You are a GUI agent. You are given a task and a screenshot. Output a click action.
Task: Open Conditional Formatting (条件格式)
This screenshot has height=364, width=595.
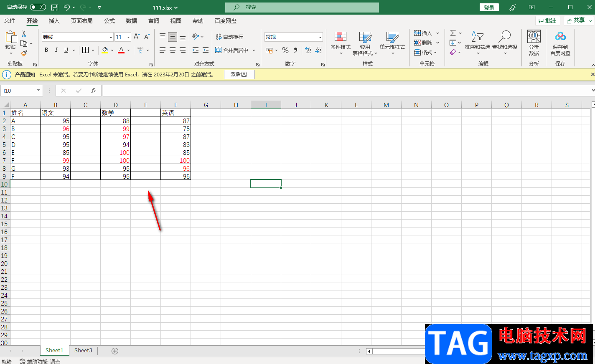(x=341, y=43)
